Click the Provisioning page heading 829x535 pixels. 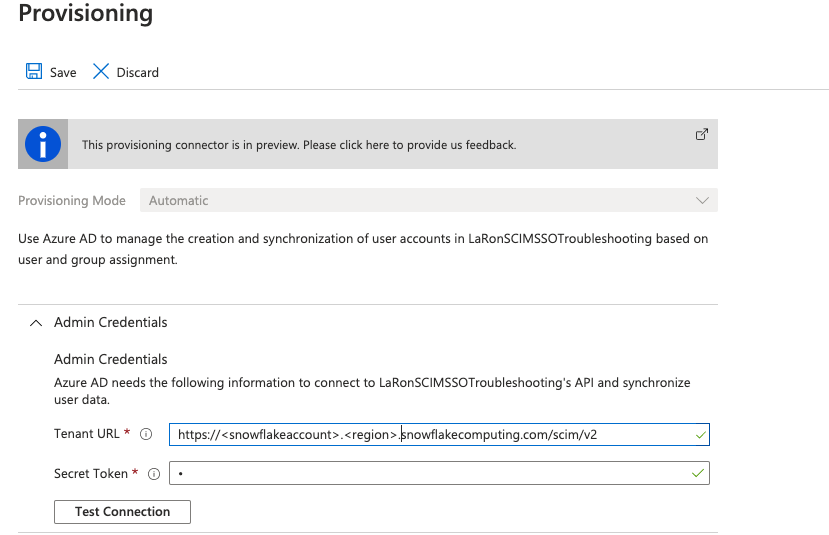pyautogui.click(x=86, y=14)
